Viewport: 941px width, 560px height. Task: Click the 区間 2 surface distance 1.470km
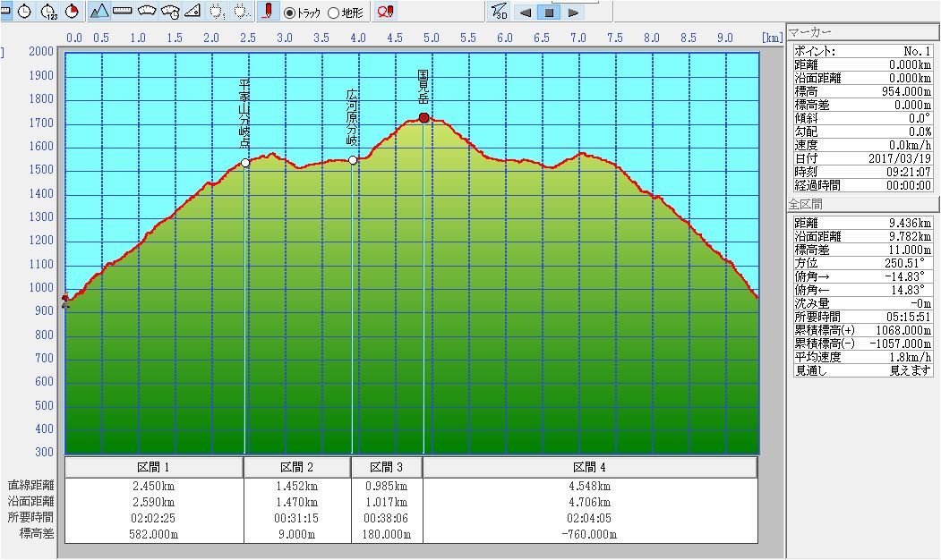(x=297, y=503)
